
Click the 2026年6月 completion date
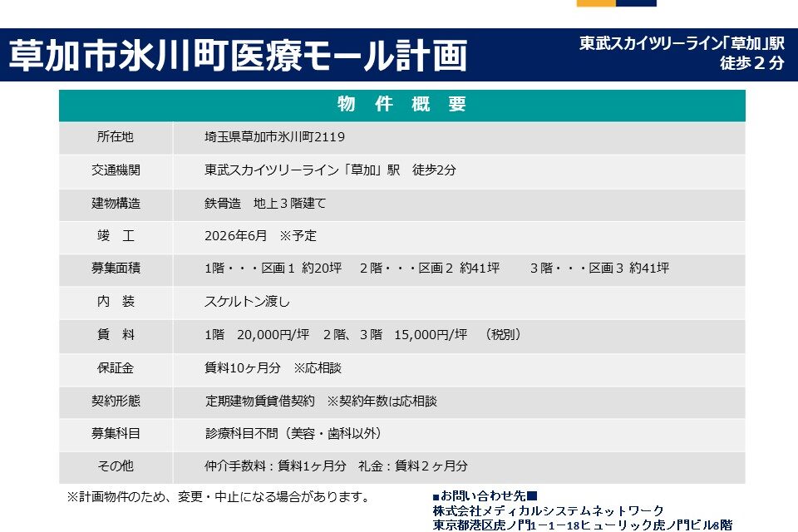(236, 236)
